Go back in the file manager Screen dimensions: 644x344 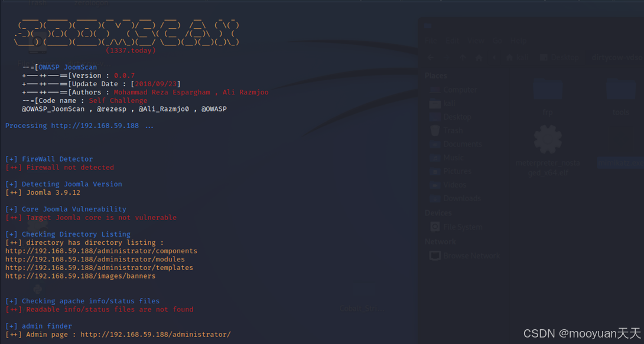pos(431,58)
